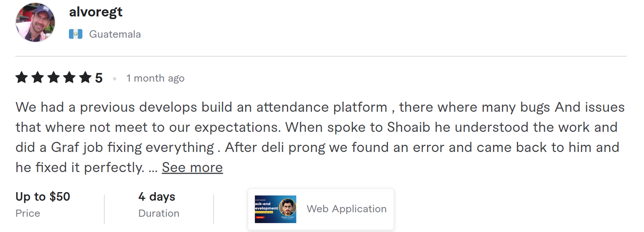The width and height of the screenshot is (644, 232).
Task: Click the "1 month ago" timestamp
Action: click(x=155, y=78)
